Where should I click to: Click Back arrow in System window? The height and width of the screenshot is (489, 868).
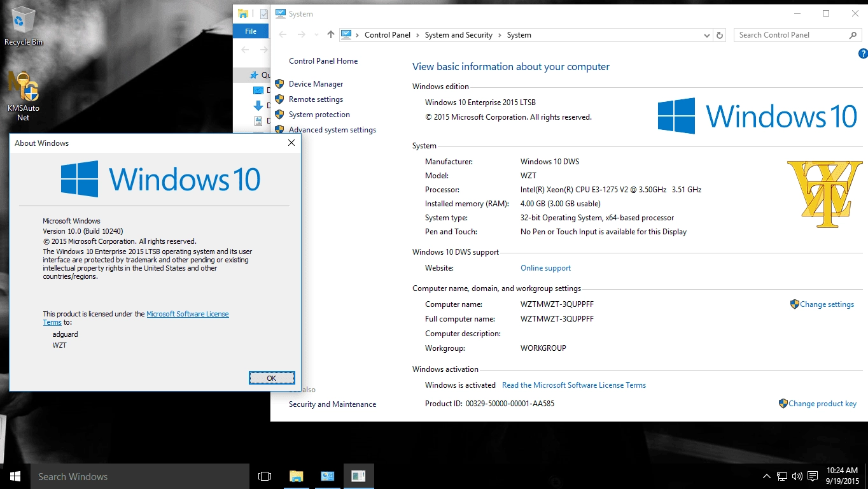click(283, 35)
